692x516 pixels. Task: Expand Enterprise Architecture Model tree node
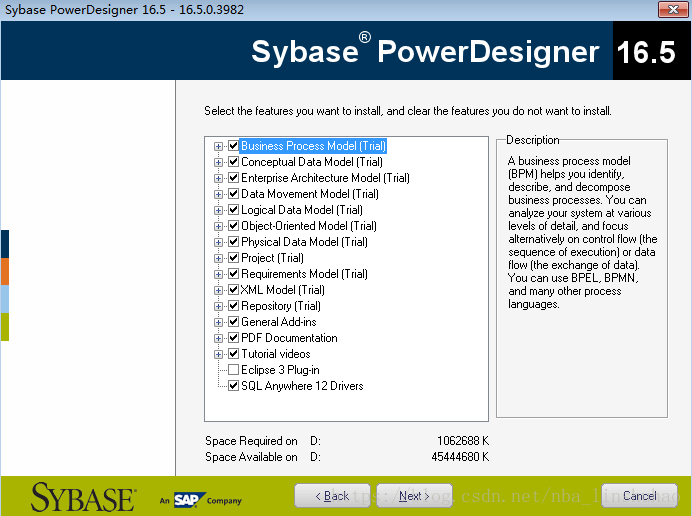218,178
